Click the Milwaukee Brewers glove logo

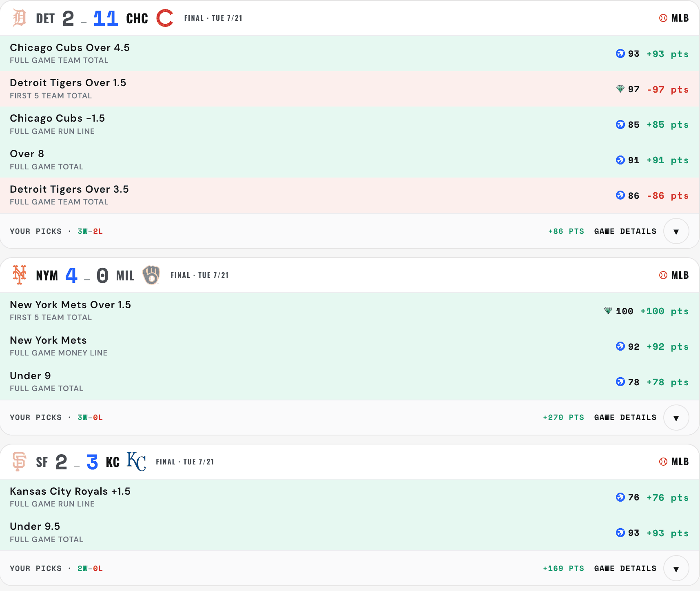click(151, 275)
